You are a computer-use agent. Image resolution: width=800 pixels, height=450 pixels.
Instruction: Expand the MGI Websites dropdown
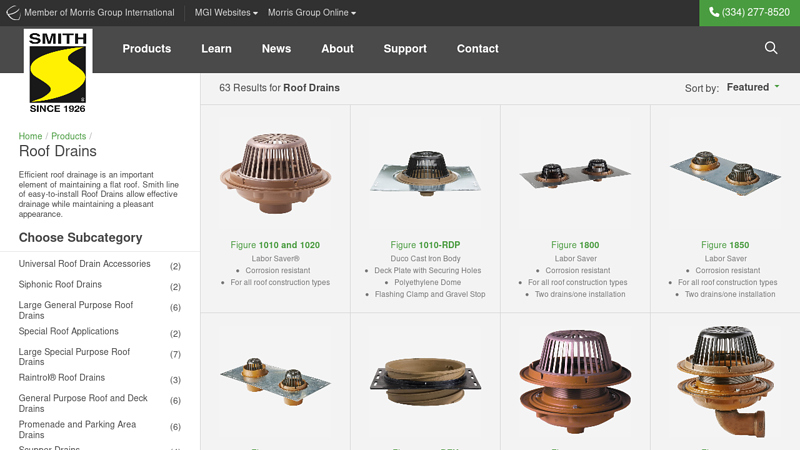point(226,12)
